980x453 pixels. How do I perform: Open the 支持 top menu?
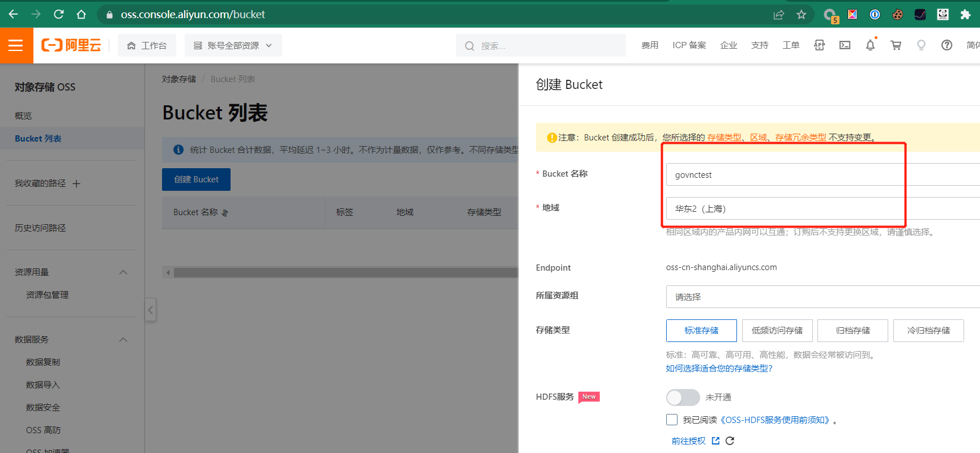(760, 45)
